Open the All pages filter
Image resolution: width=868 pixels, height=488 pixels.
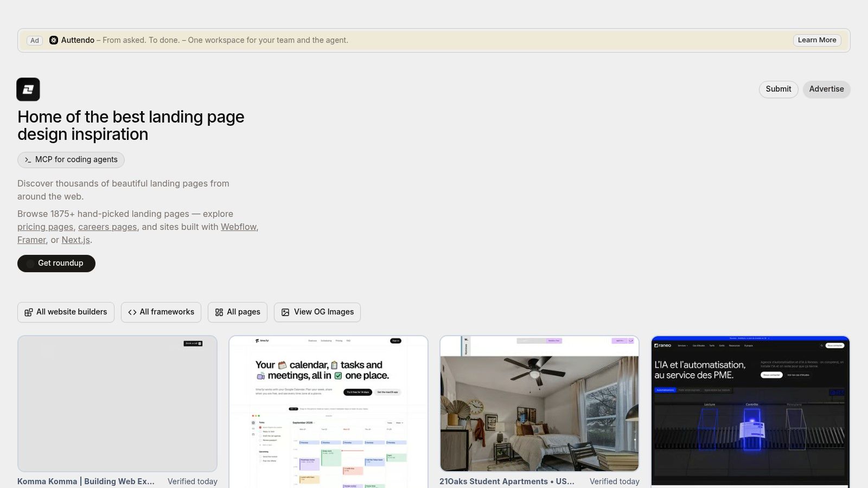coord(238,312)
